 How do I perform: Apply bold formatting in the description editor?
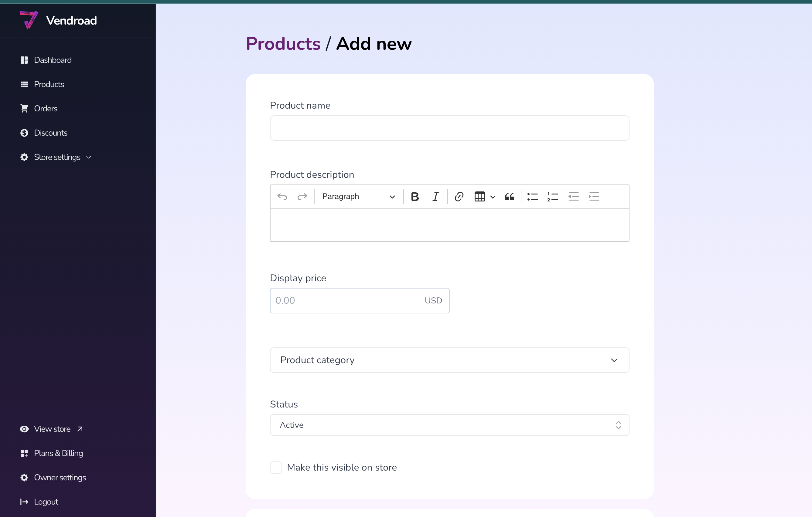click(415, 197)
